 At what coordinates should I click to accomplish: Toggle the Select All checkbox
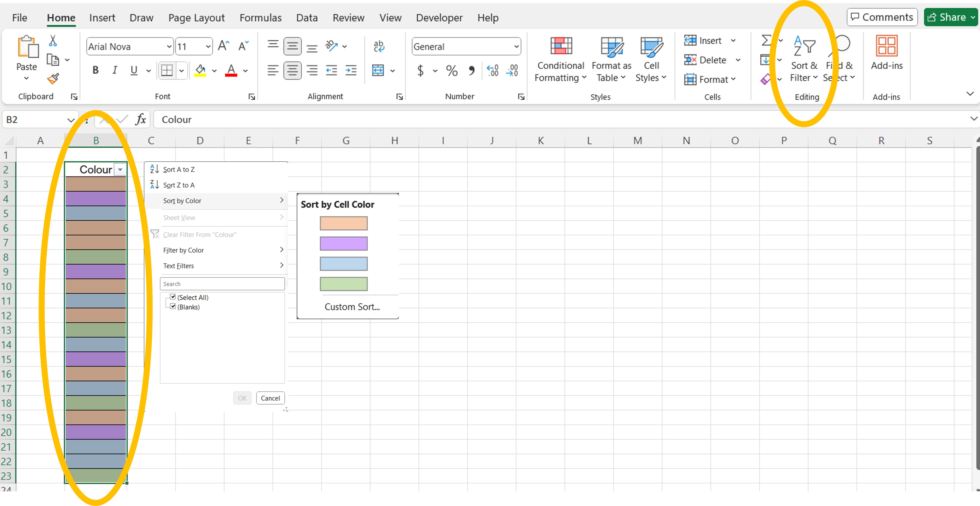pos(173,297)
